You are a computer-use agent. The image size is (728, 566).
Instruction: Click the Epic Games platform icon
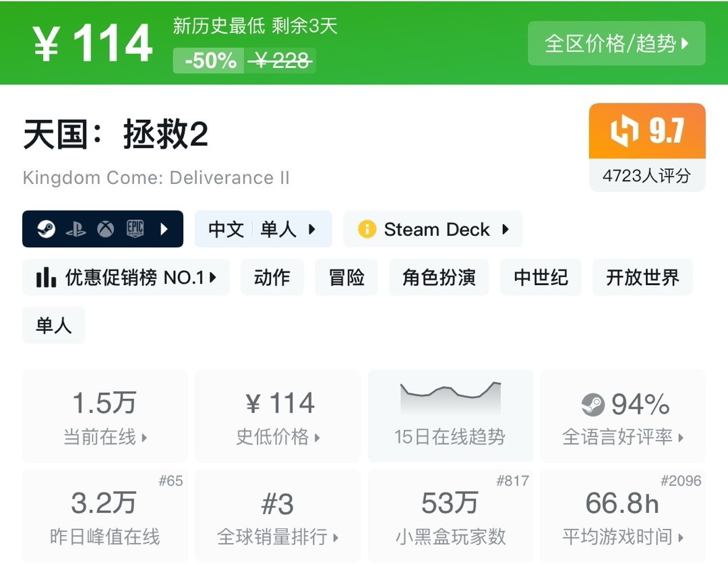coord(135,229)
